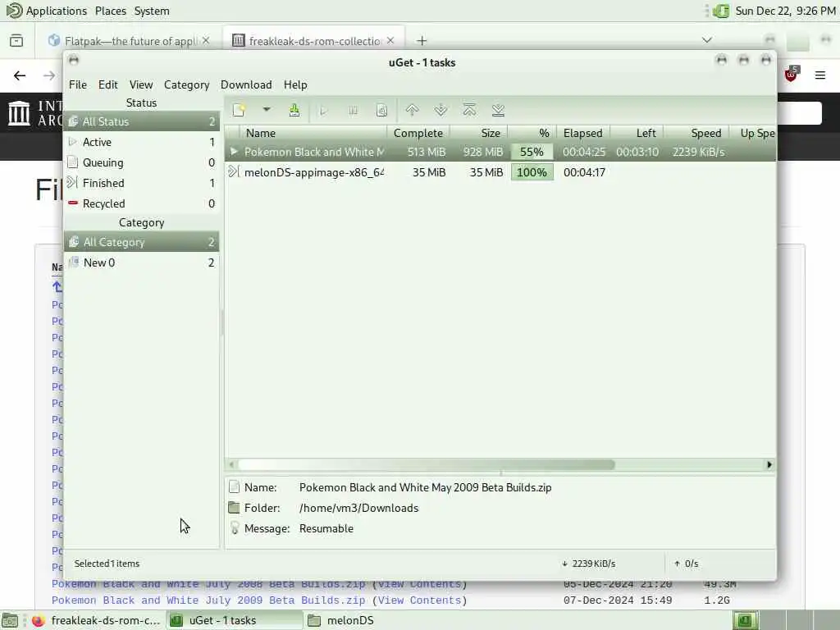This screenshot has width=840, height=630.
Task: Open the new download dropdown arrow
Action: (267, 110)
